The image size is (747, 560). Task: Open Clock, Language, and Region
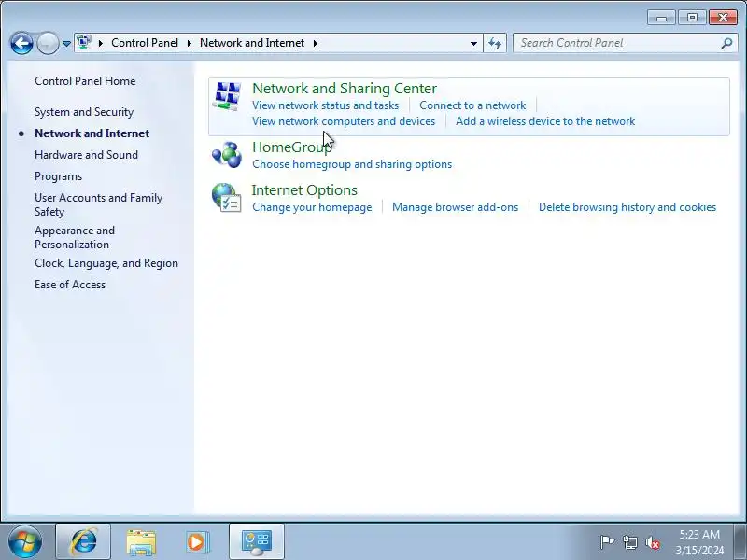click(106, 263)
